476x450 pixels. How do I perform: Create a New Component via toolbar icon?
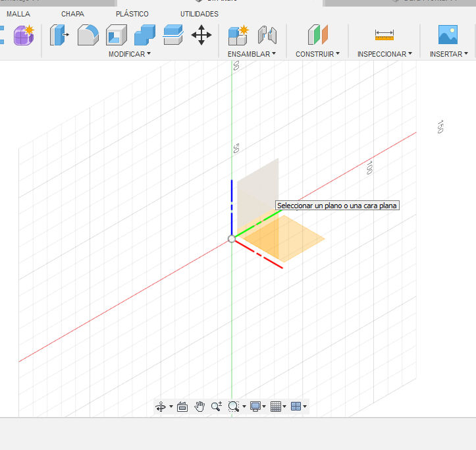tap(238, 35)
